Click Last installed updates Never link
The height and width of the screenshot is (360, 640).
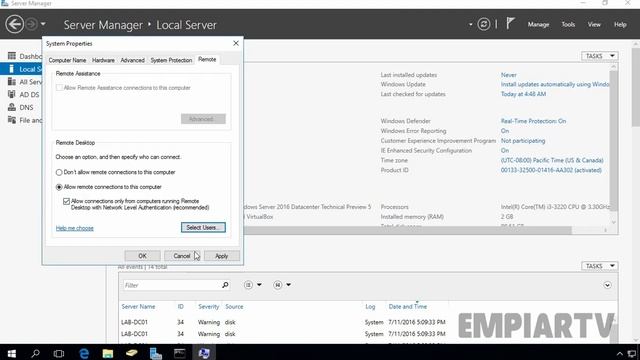pyautogui.click(x=509, y=75)
